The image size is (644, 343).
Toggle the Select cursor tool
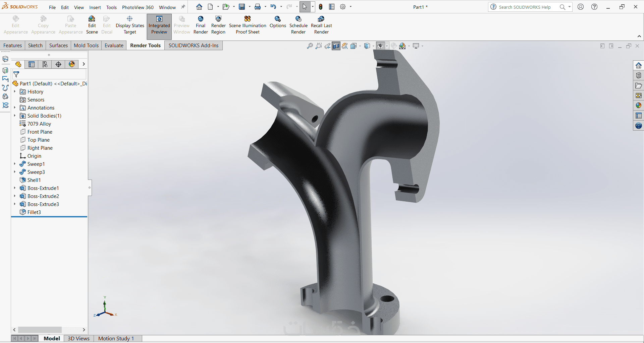pos(305,7)
